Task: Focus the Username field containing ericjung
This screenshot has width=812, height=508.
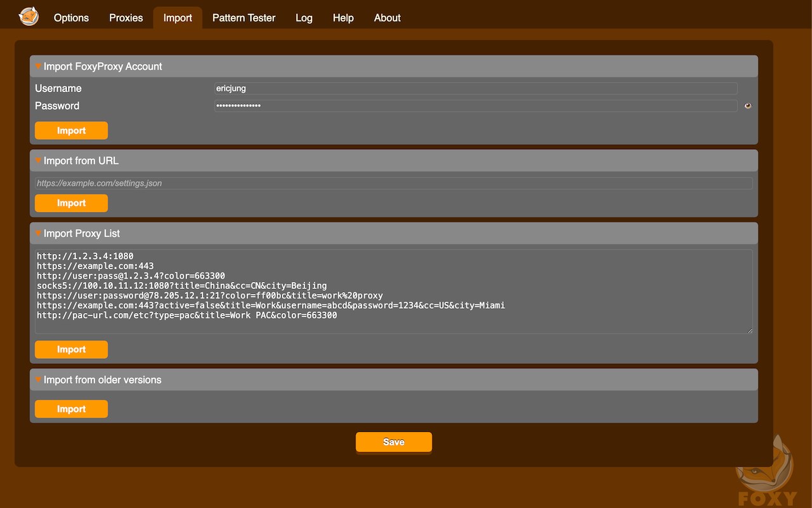Action: coord(476,88)
